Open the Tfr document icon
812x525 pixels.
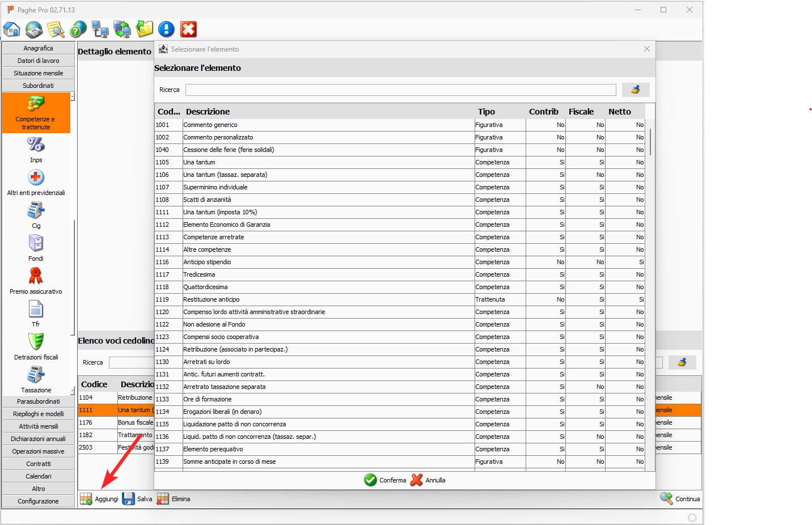[36, 310]
